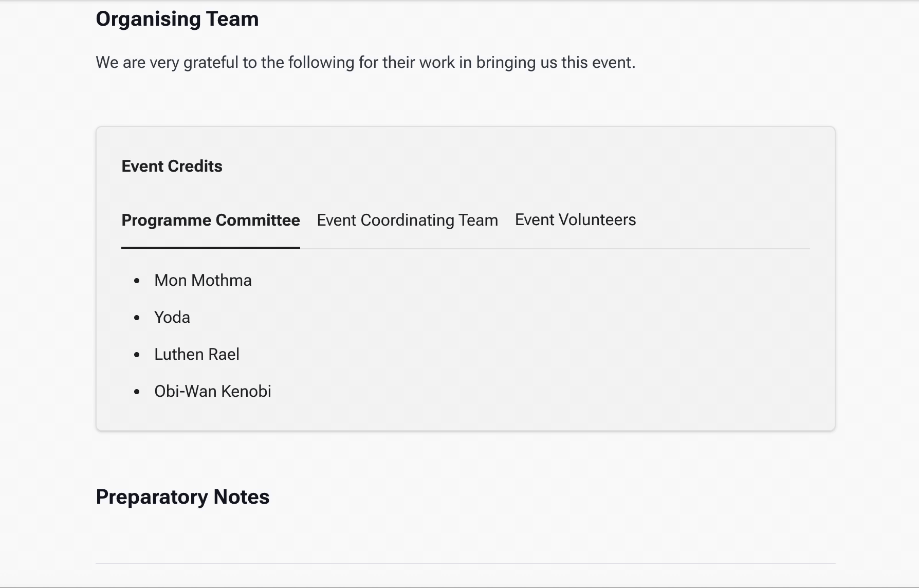Viewport: 919px width, 588px height.
Task: Click the Organising Team heading
Action: (x=177, y=19)
